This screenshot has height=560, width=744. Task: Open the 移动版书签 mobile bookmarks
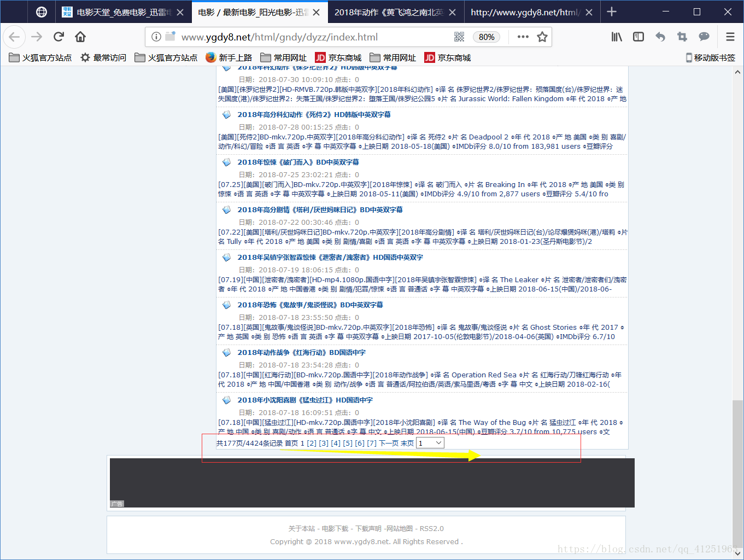[710, 57]
